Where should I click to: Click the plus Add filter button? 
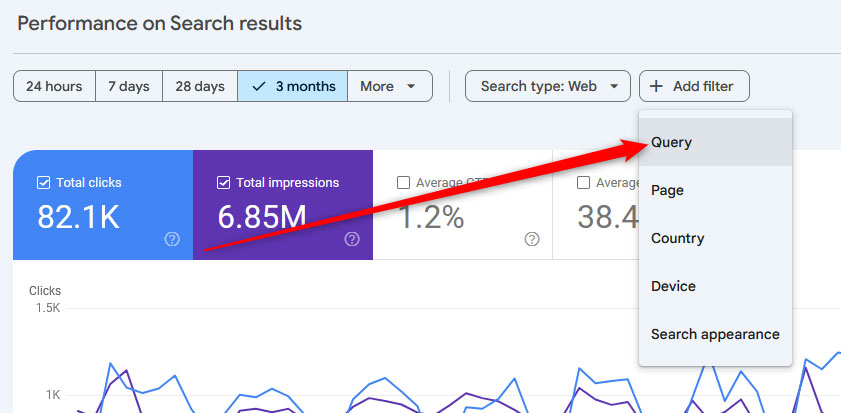pyautogui.click(x=694, y=86)
